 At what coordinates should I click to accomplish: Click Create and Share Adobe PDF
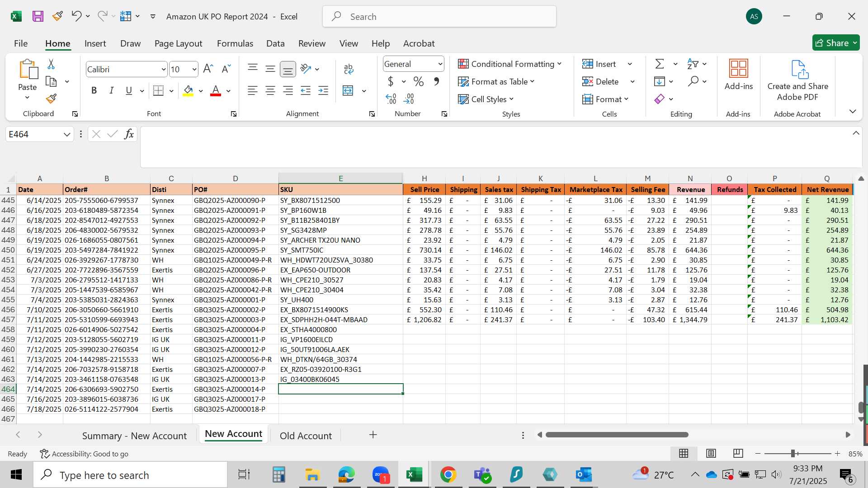(x=798, y=80)
